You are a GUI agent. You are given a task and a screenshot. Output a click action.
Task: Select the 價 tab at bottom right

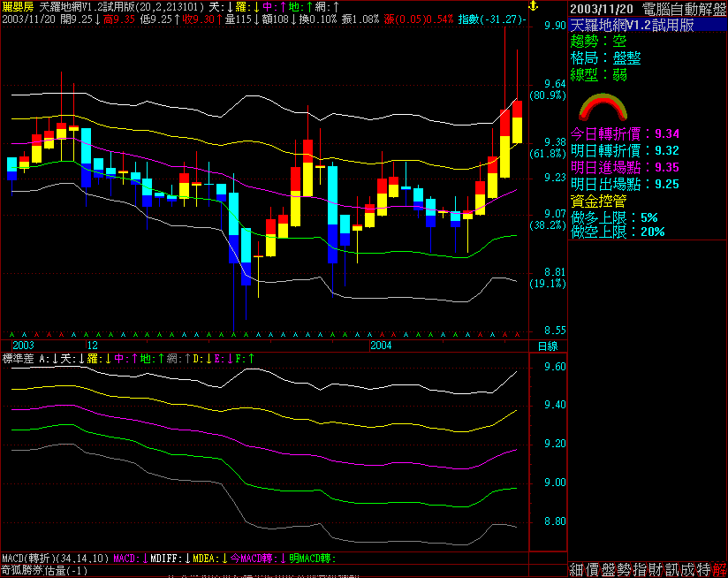tap(593, 570)
